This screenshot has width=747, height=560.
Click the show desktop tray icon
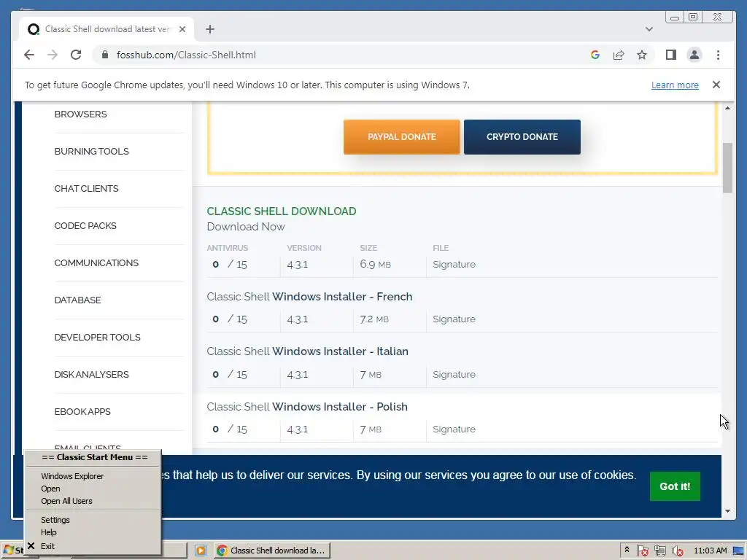click(x=739, y=551)
